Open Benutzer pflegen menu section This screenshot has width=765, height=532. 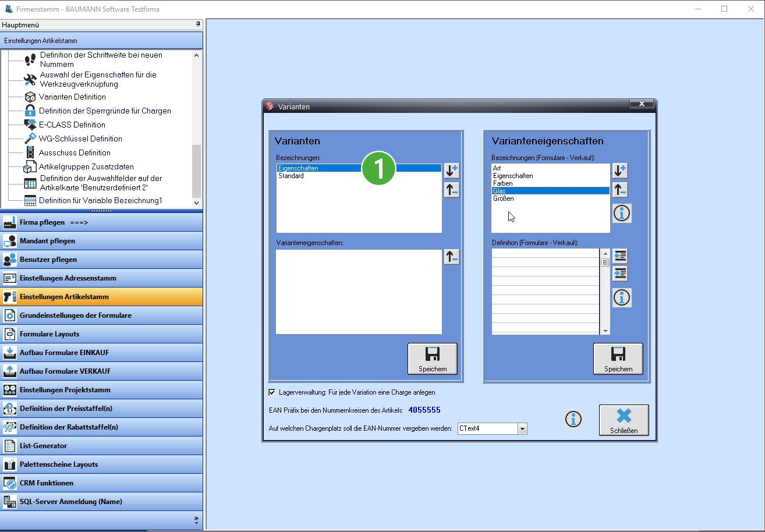point(102,260)
